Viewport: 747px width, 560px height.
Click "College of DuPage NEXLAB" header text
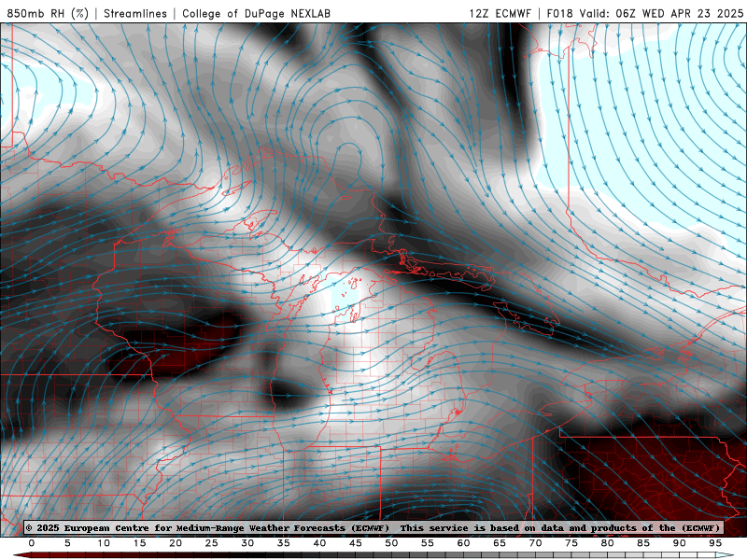coord(256,13)
